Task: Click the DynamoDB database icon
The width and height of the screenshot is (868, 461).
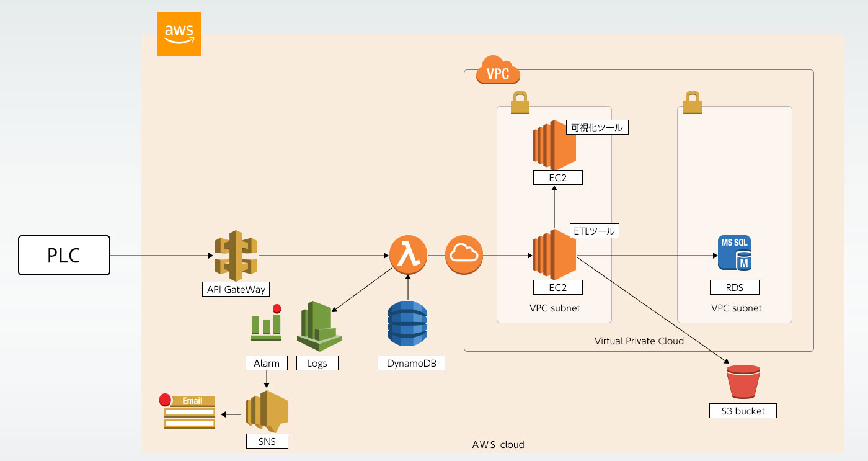Action: point(407,323)
